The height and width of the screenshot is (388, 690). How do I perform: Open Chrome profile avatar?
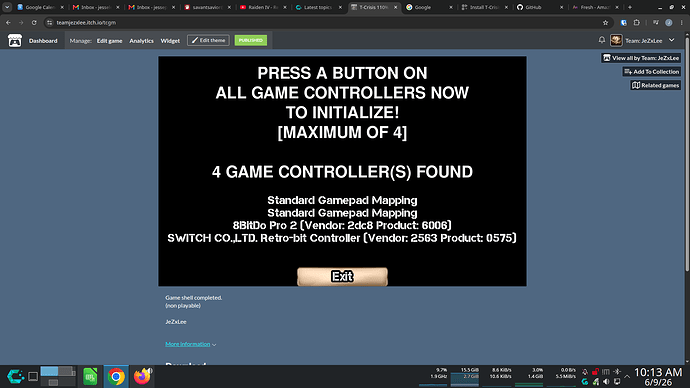(x=668, y=22)
